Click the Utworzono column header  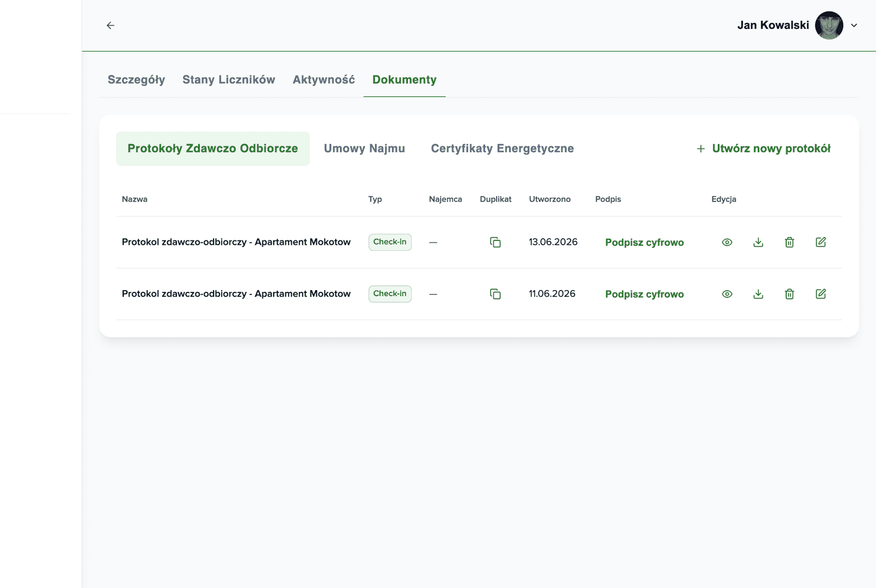550,199
